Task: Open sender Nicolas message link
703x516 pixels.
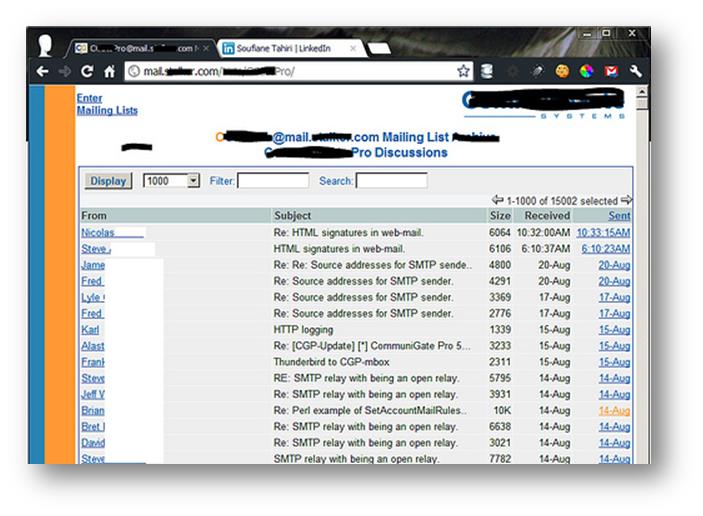Action: [x=97, y=233]
